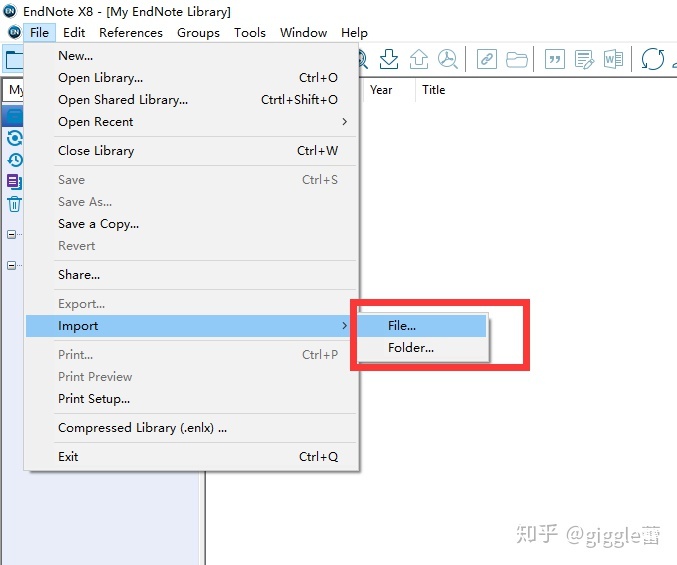Click the Sync Library circular arrows icon
Viewport: 677px width, 565px height.
tap(652, 59)
